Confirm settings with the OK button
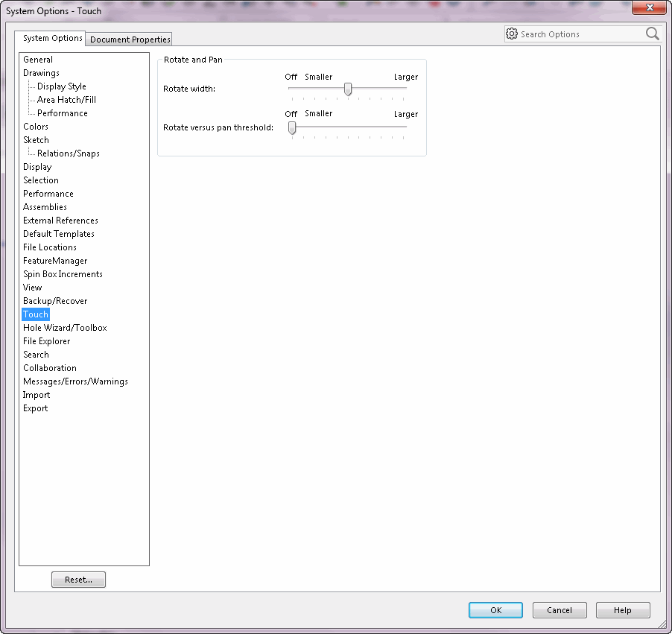Screen dimensions: 672x634 click(x=496, y=610)
